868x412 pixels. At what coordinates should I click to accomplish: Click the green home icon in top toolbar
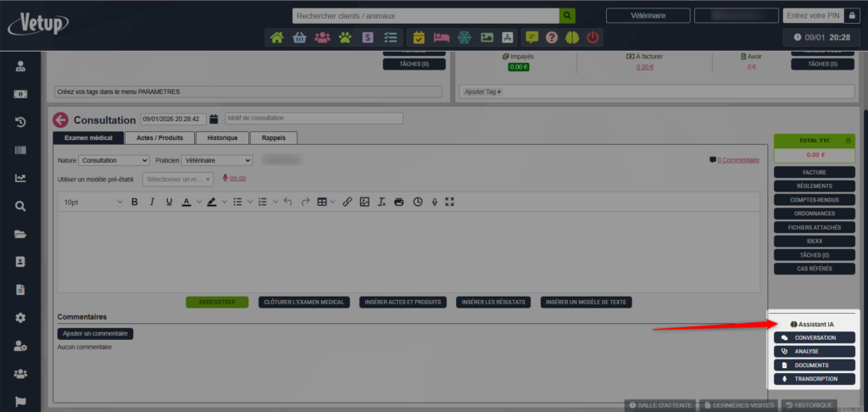(x=276, y=37)
